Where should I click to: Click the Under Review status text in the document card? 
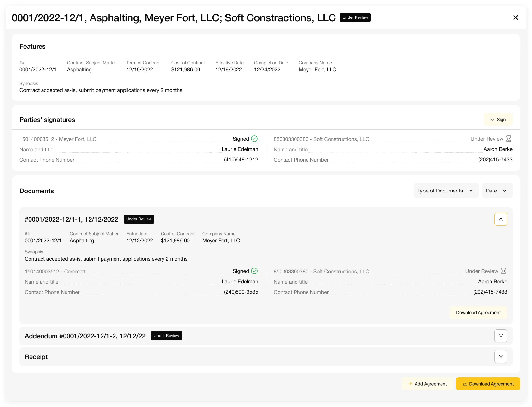tap(482, 271)
